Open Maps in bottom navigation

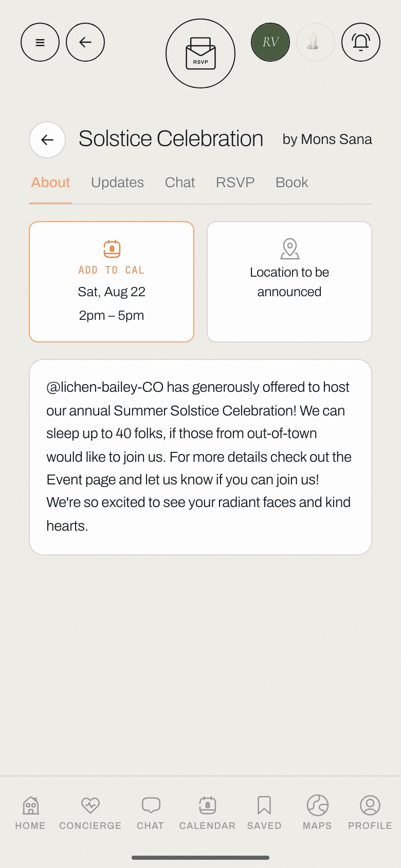pos(317,812)
